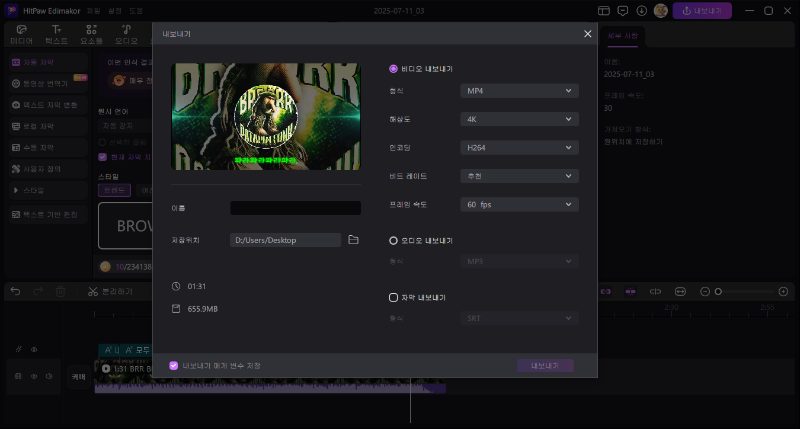
Task: Open the H264 encoding dropdown
Action: (519, 147)
